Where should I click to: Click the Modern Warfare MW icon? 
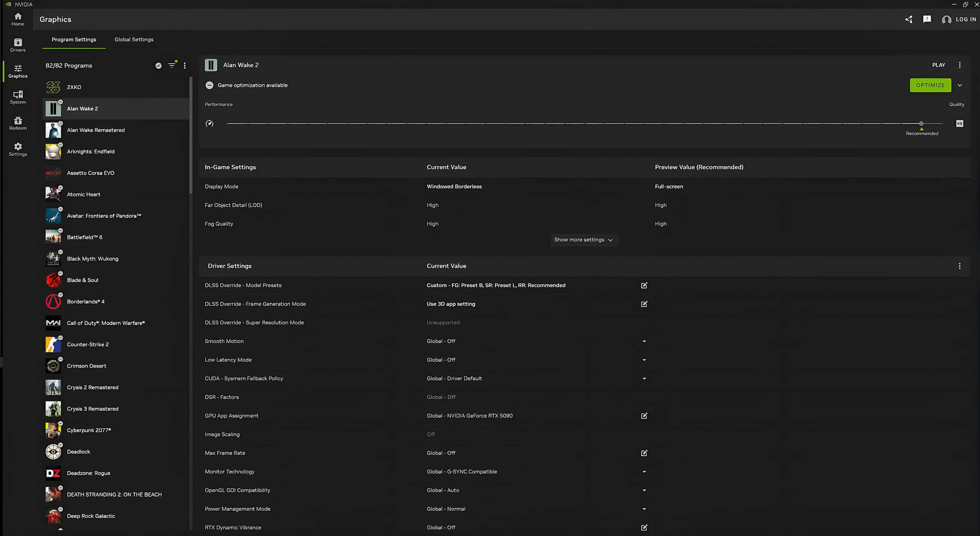click(53, 323)
